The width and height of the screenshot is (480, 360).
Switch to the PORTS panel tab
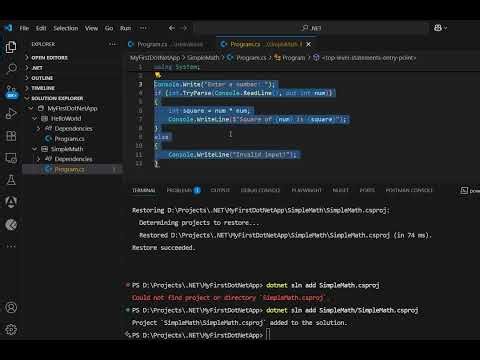367,190
